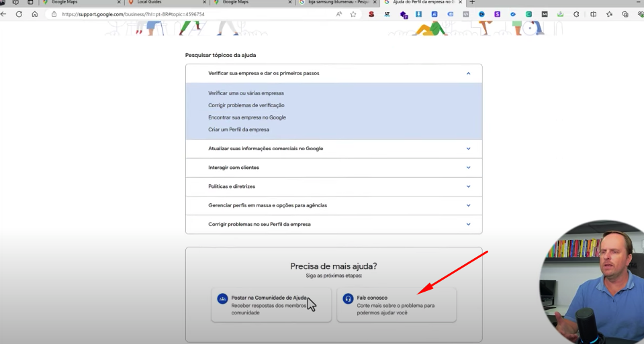
Task: Open the green circle extension icon
Action: point(528,14)
